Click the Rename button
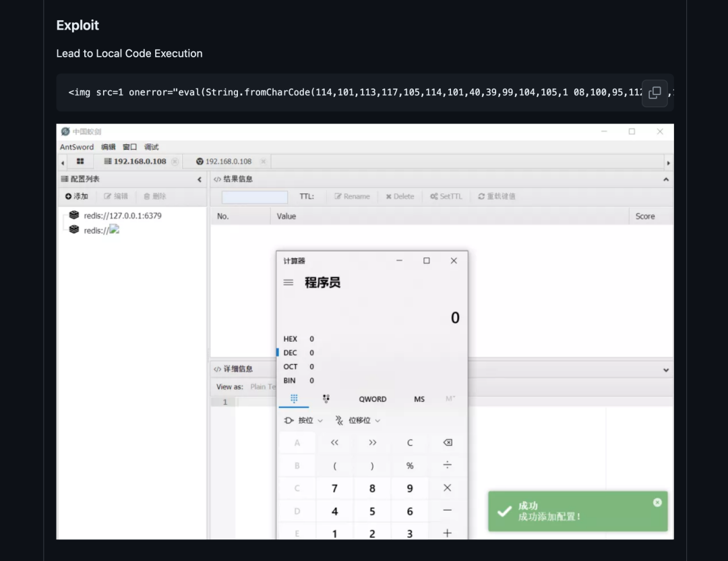 pos(352,196)
